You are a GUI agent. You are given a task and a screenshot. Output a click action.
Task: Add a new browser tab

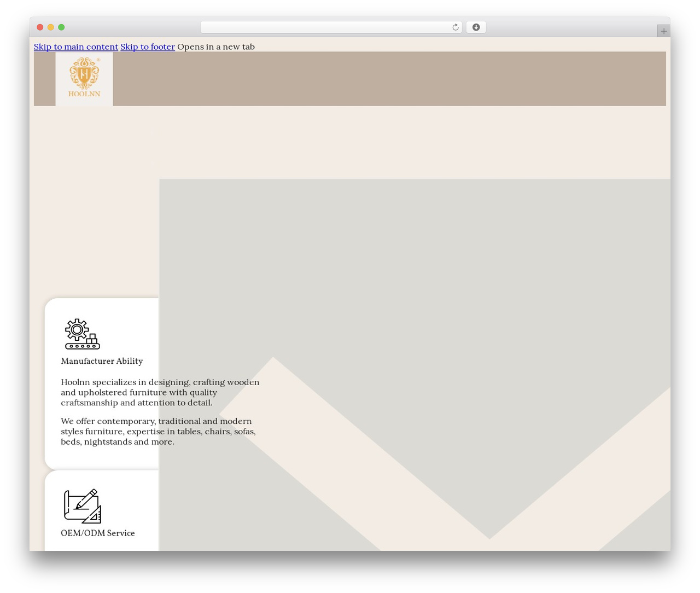coord(663,31)
